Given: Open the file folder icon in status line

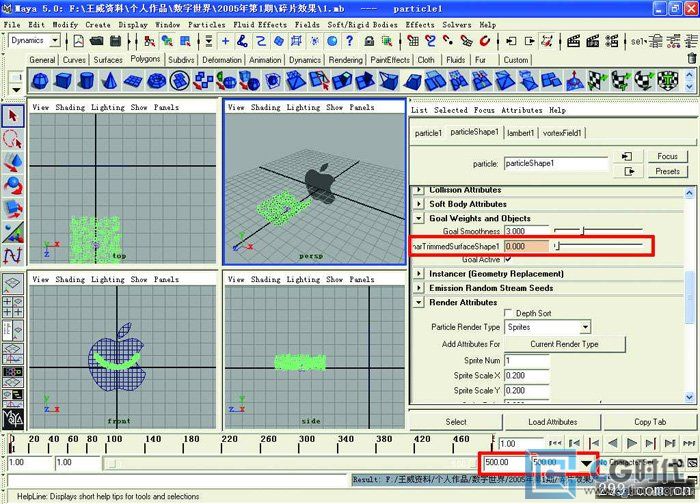Looking at the screenshot, I should coord(96,41).
